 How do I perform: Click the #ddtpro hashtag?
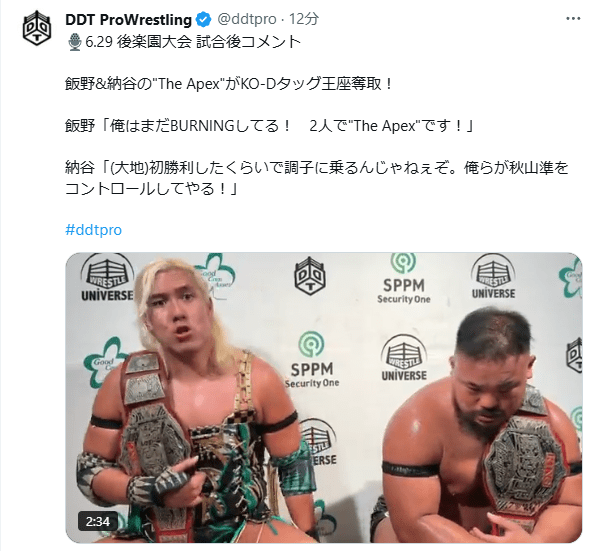pos(94,229)
